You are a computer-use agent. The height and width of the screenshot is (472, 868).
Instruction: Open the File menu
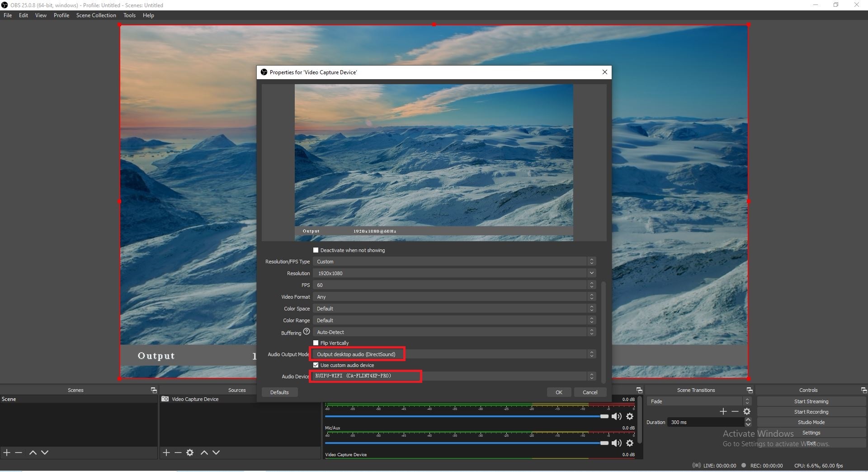[x=8, y=15]
